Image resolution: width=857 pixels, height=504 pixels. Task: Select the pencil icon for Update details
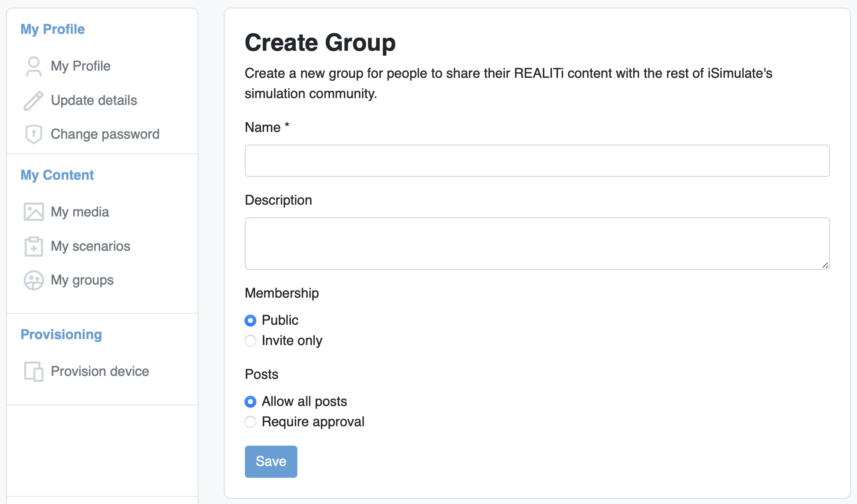[x=34, y=100]
